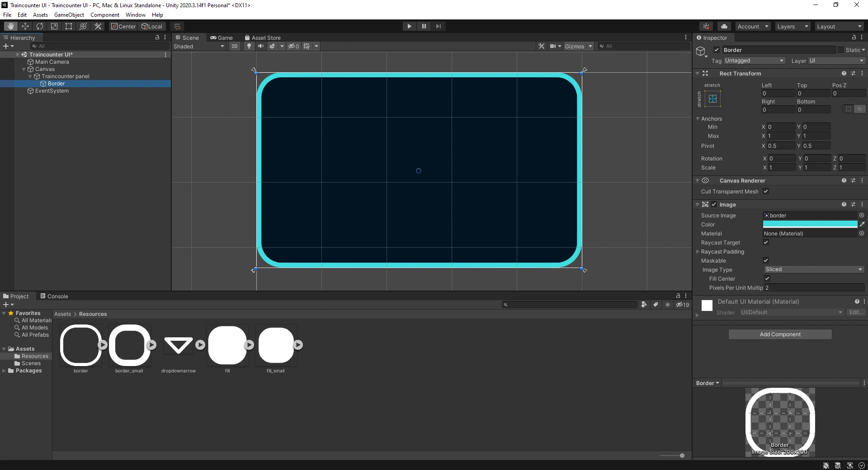Toggle scene lighting bulb
This screenshot has height=470, width=868.
(x=249, y=46)
